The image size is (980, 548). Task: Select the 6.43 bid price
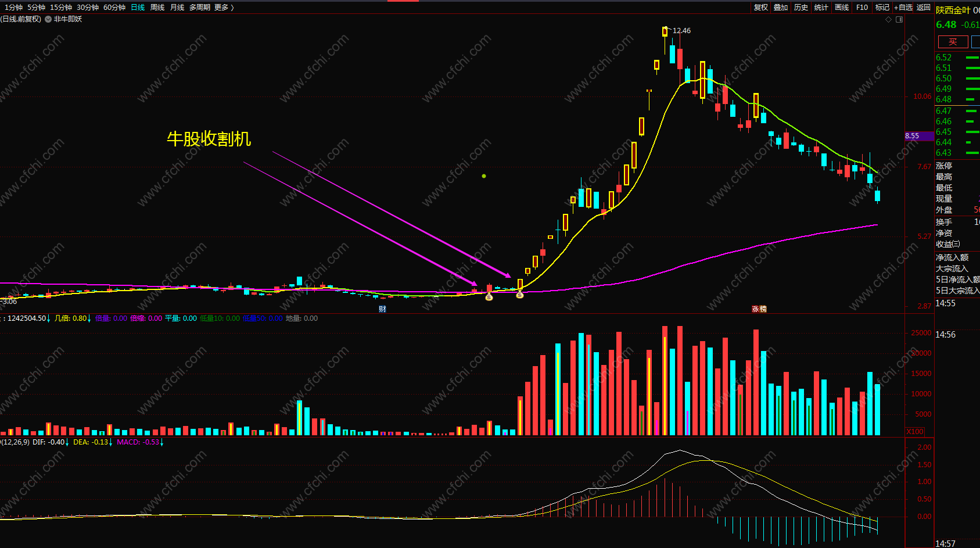click(x=944, y=153)
